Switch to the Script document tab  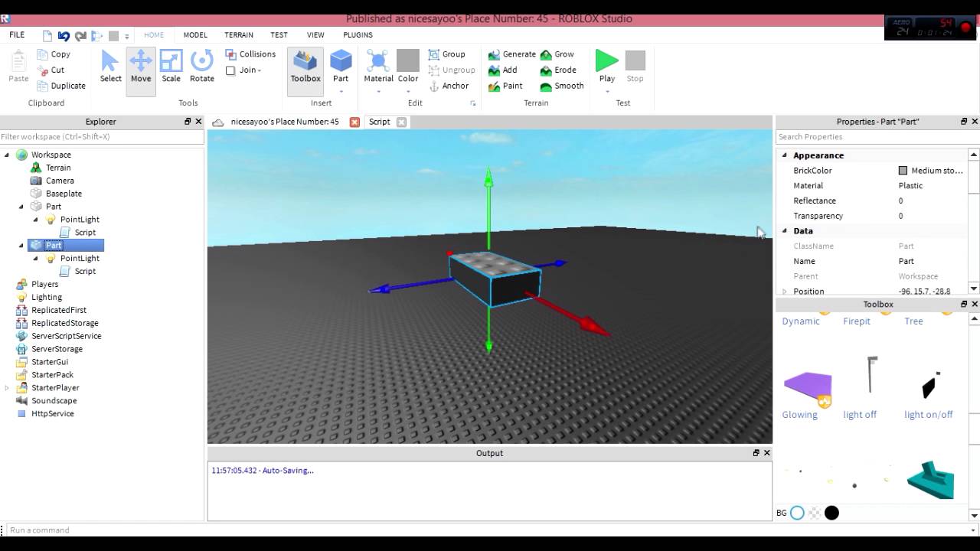coord(379,122)
